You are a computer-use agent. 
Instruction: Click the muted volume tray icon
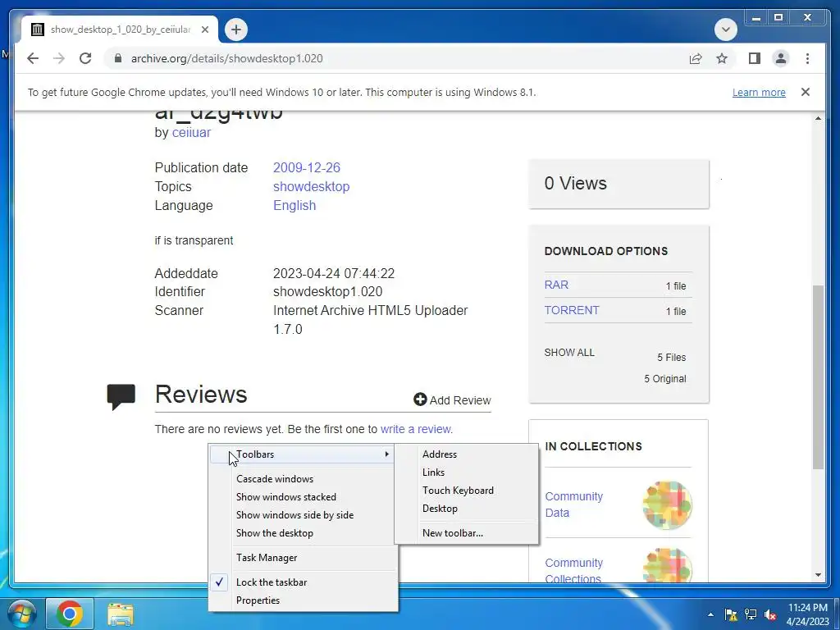click(770, 614)
